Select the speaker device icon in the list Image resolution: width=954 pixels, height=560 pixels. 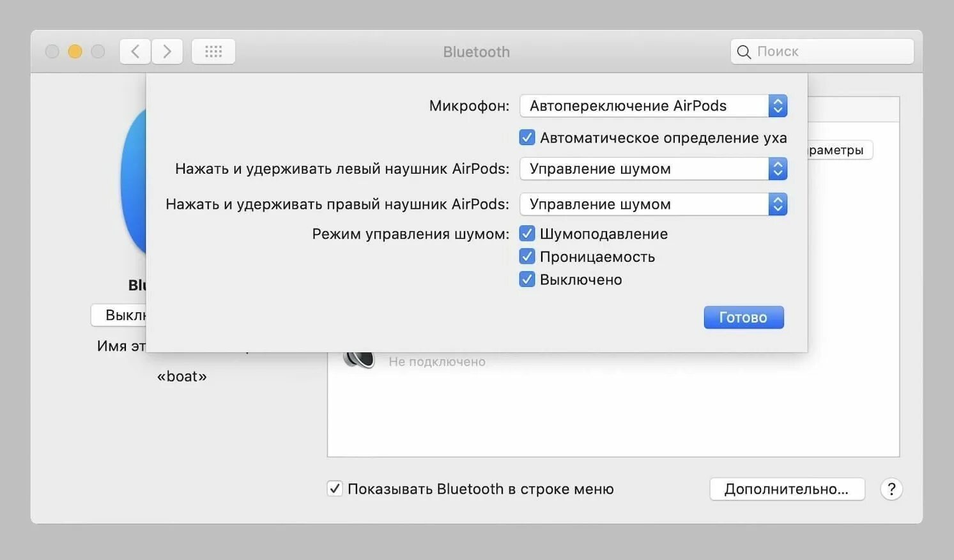[359, 359]
